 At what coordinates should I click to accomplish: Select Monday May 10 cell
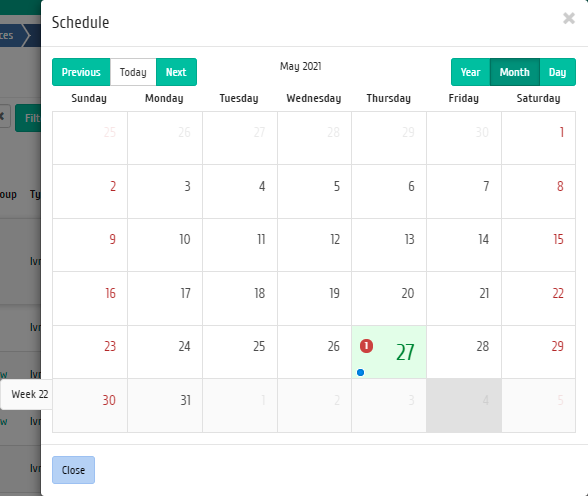coord(165,245)
